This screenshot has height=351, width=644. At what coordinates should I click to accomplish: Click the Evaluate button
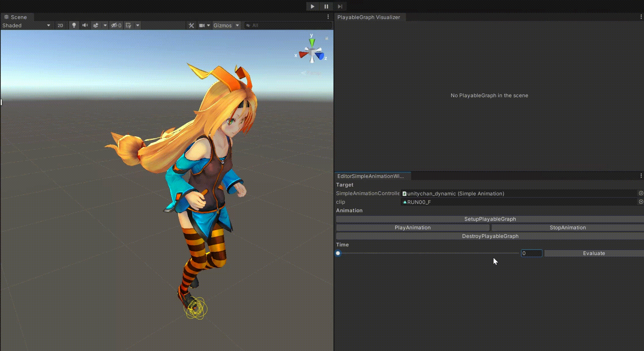click(x=594, y=253)
